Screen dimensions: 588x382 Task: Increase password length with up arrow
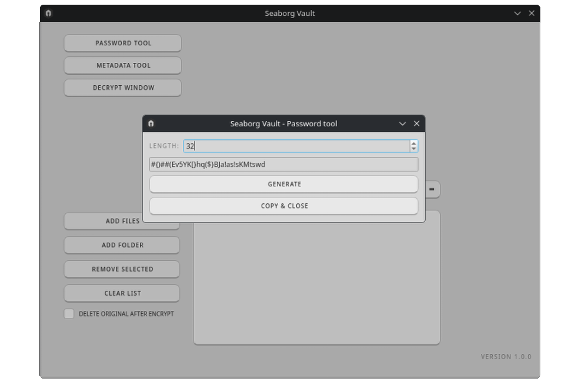tap(413, 143)
